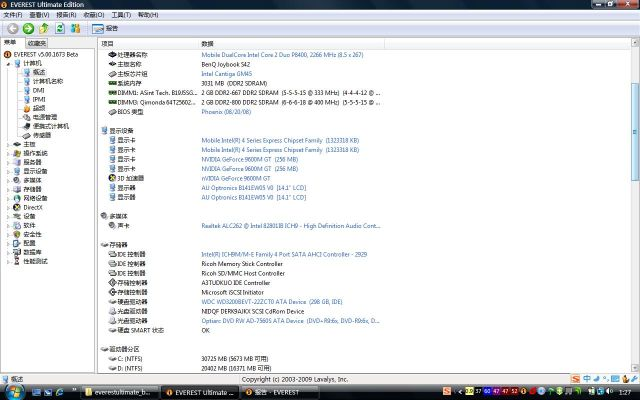Open the Intel Cantiga GM45 link
640x400 pixels.
pyautogui.click(x=227, y=74)
